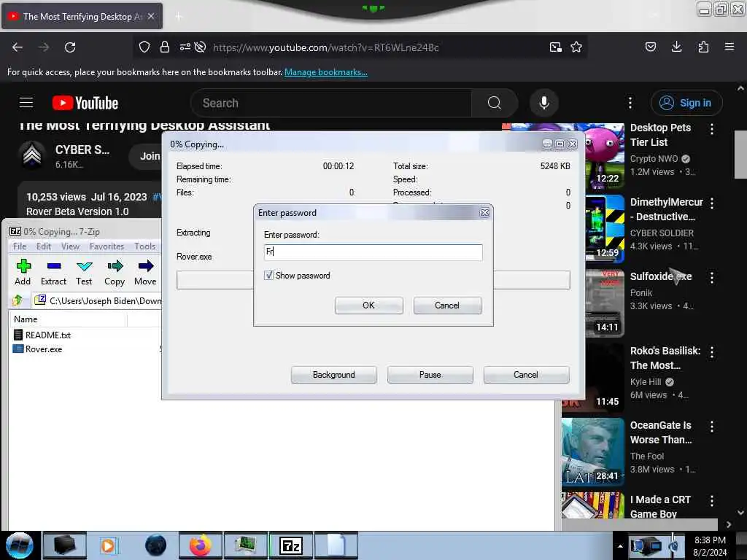Search with voice microphone button
The height and width of the screenshot is (560, 747).
click(543, 103)
